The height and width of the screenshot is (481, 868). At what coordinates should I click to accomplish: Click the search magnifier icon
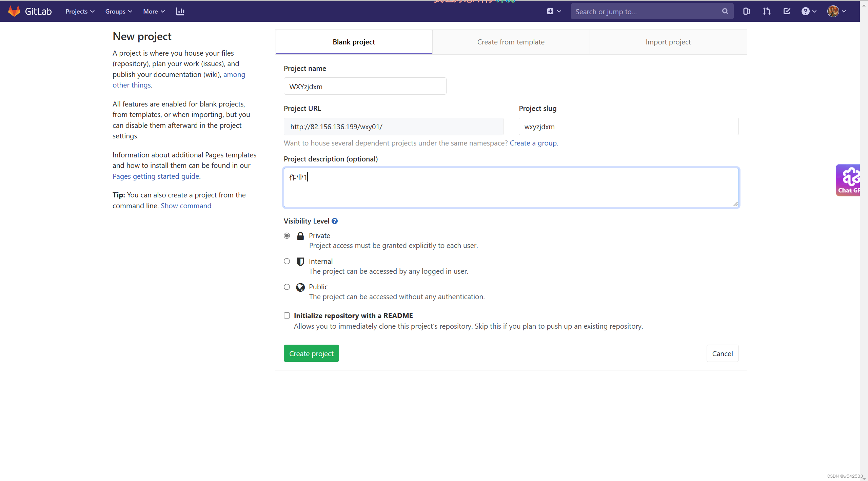pyautogui.click(x=725, y=11)
